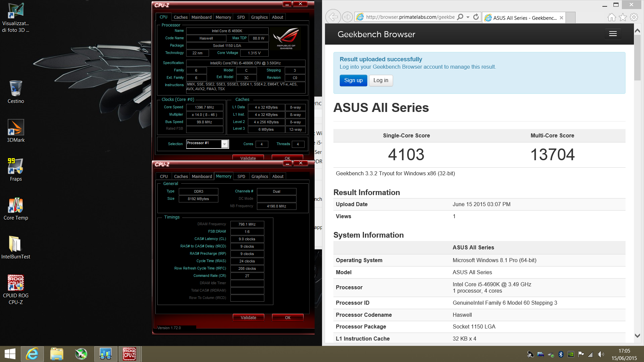Refresh the Geekbench page
The width and height of the screenshot is (644, 362).
[x=476, y=17]
